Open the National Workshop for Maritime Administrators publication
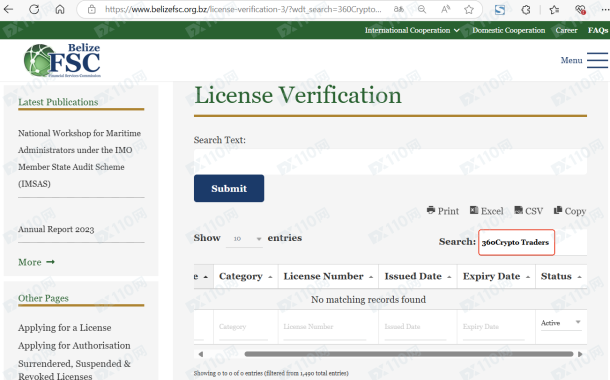 (x=79, y=158)
